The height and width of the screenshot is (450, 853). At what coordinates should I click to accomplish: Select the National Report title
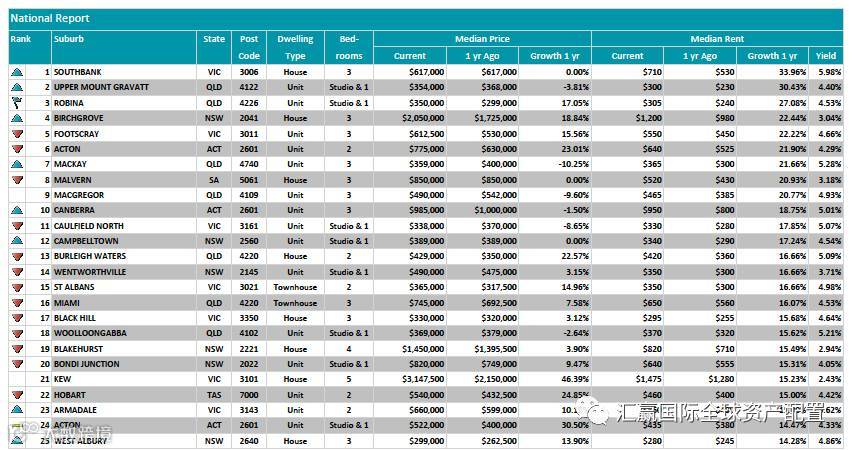[x=50, y=19]
